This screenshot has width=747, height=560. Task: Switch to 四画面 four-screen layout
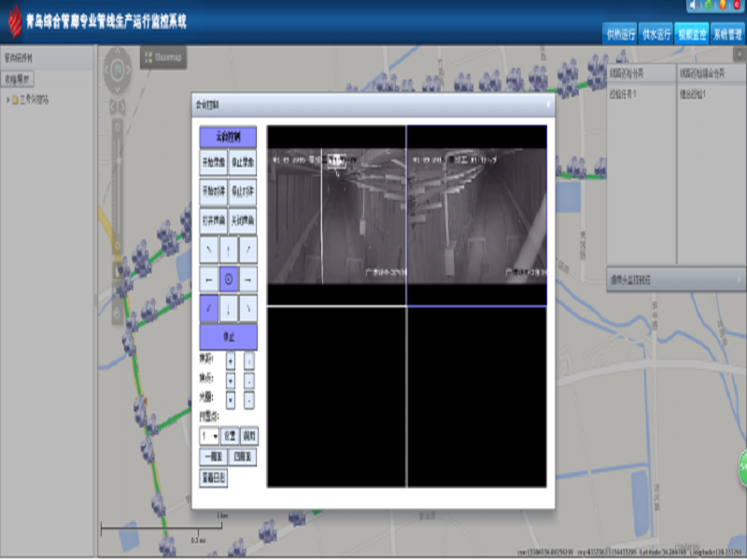coord(243,456)
